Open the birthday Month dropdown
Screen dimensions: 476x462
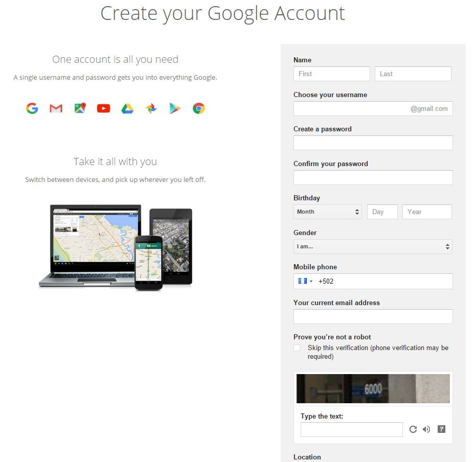coord(327,212)
